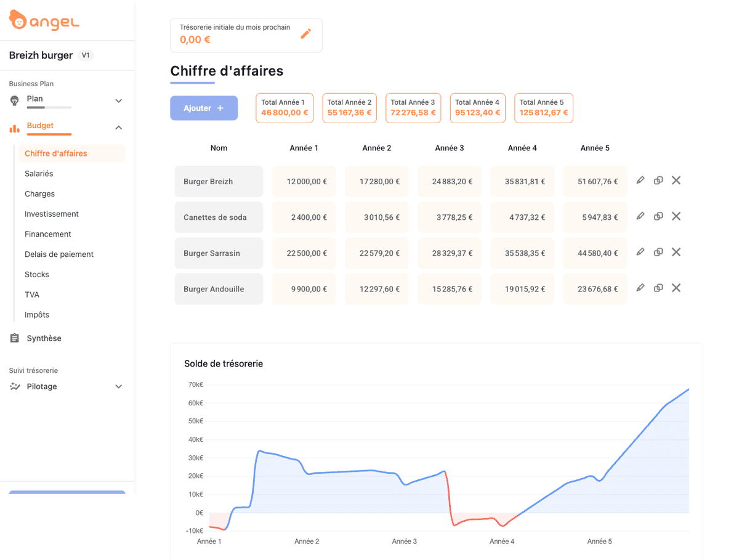Duplicate the Burger Andouille row
Viewport: 739px width, 560px height.
tap(658, 288)
